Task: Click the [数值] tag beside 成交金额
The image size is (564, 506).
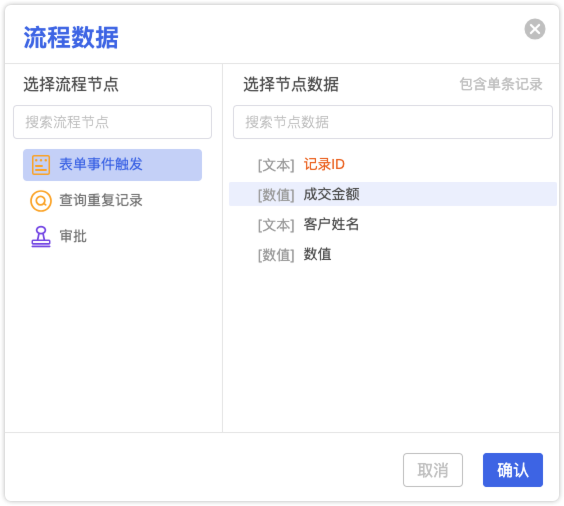Action: click(x=276, y=195)
